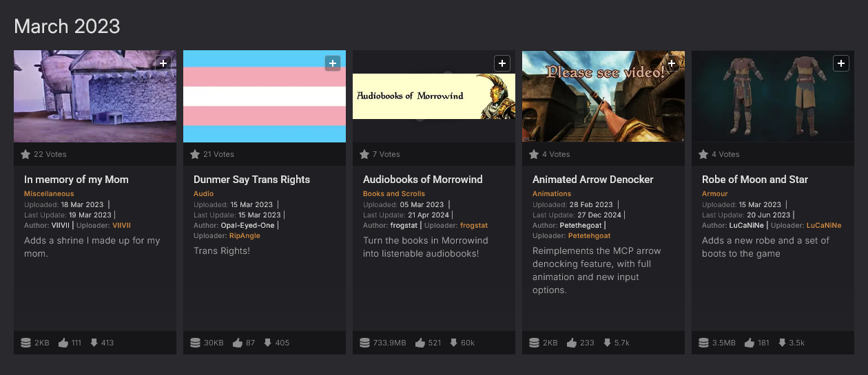Click plus icon on In memory of my Mom card
868x375 pixels.
coord(163,63)
